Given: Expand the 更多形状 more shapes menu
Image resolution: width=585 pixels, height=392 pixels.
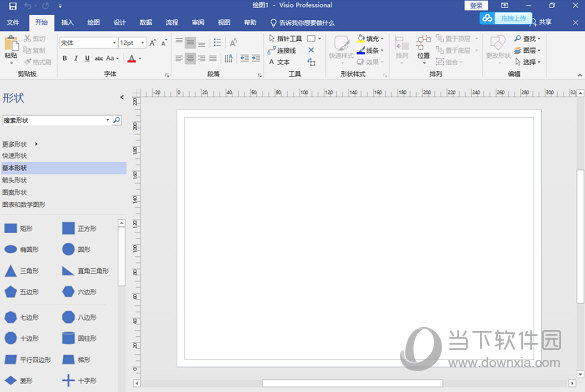Looking at the screenshot, I should click(x=20, y=144).
